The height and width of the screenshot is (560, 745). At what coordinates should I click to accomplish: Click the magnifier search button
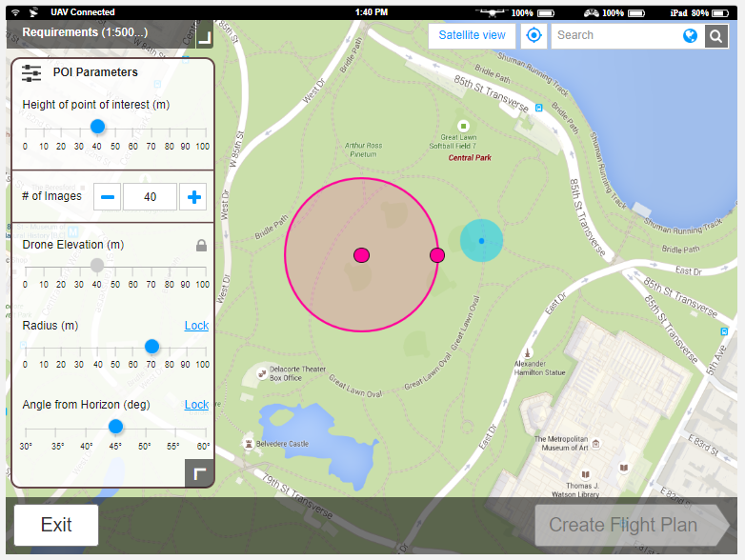pos(716,35)
